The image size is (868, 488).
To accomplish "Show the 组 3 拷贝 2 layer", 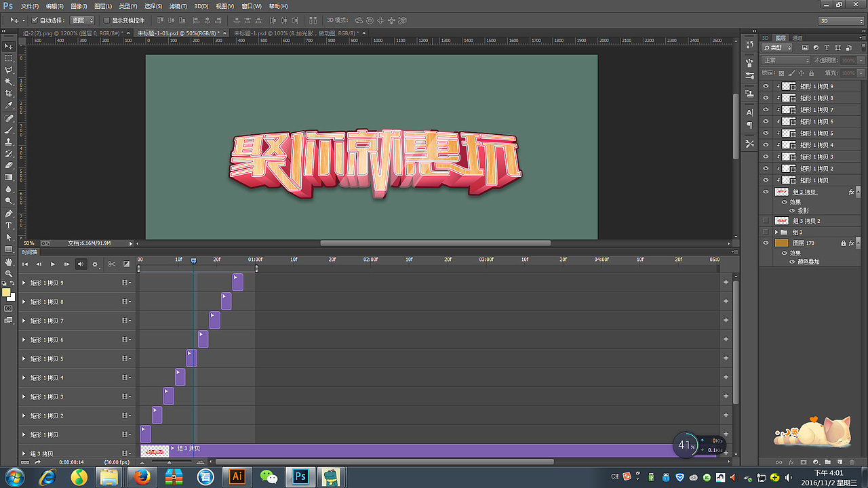I will [x=766, y=220].
